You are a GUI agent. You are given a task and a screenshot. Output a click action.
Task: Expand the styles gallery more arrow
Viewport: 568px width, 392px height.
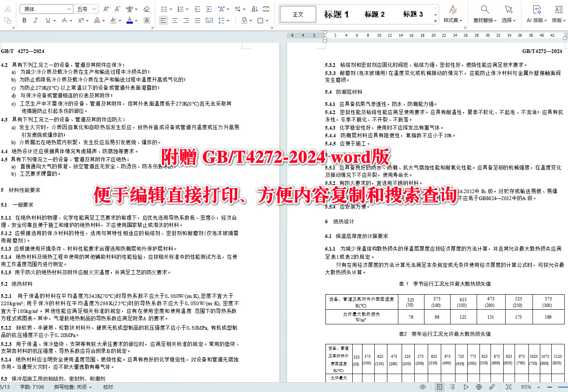(435, 21)
